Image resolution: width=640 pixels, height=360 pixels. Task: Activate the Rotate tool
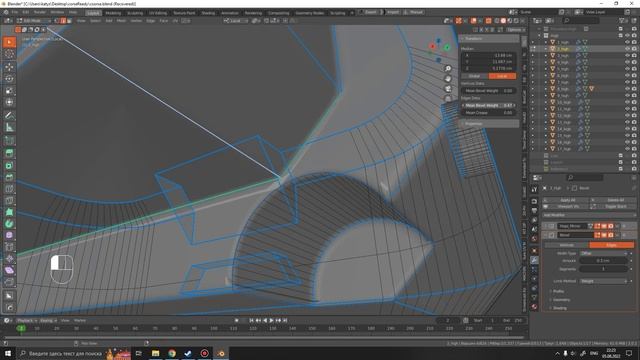9,78
